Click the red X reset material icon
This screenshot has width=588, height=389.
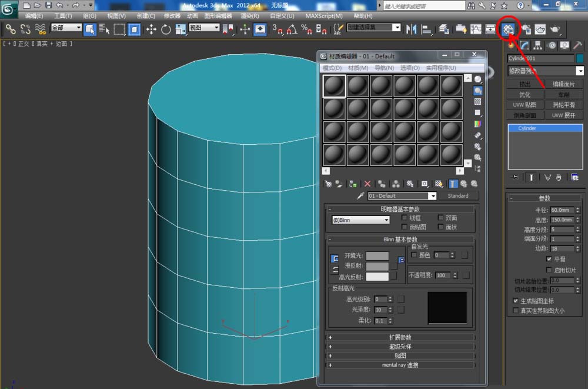pos(367,184)
